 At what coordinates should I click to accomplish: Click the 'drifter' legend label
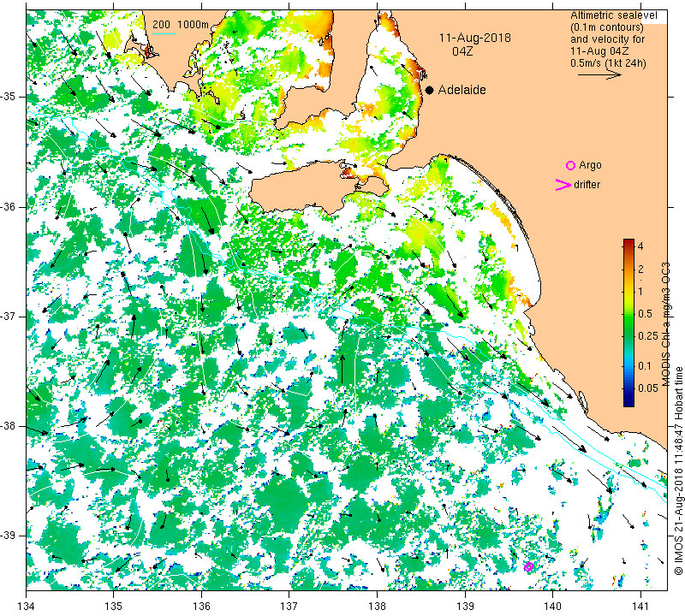[587, 185]
